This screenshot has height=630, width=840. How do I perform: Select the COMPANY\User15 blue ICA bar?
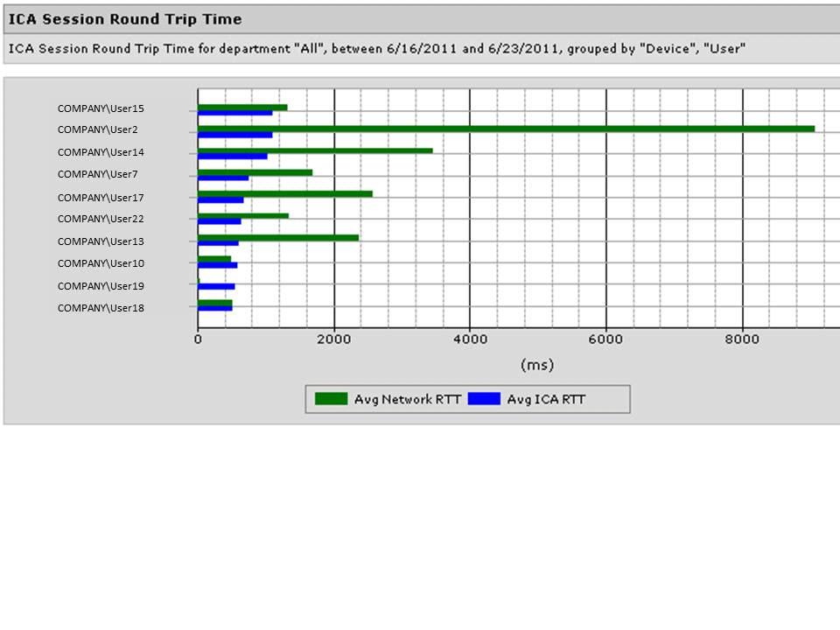pos(234,113)
